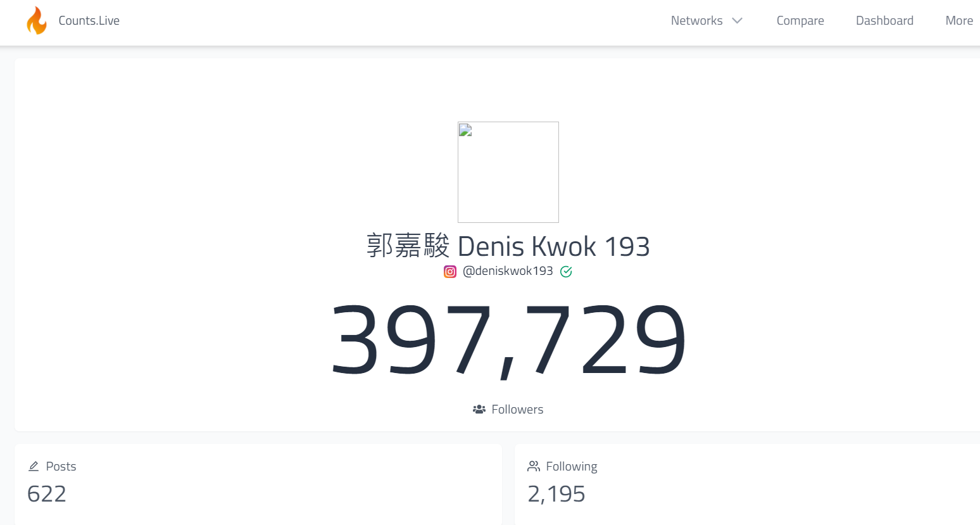
Task: Click the Followers label text
Action: [517, 408]
